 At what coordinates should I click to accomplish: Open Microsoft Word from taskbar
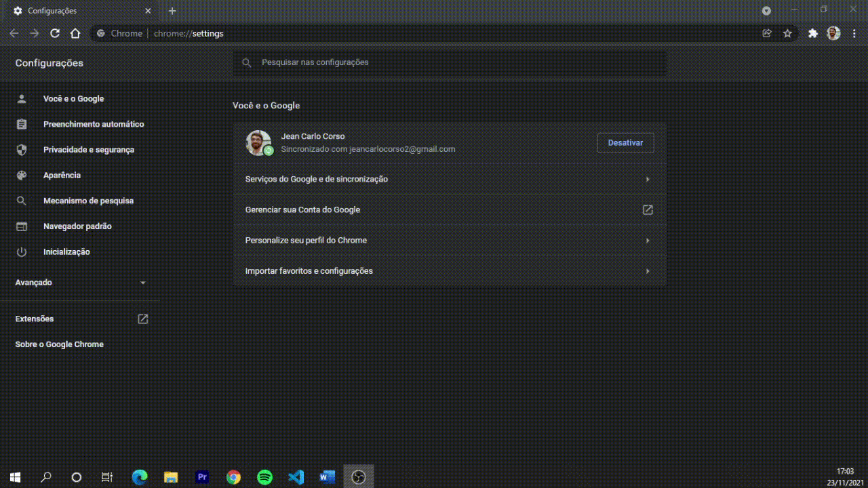click(328, 477)
